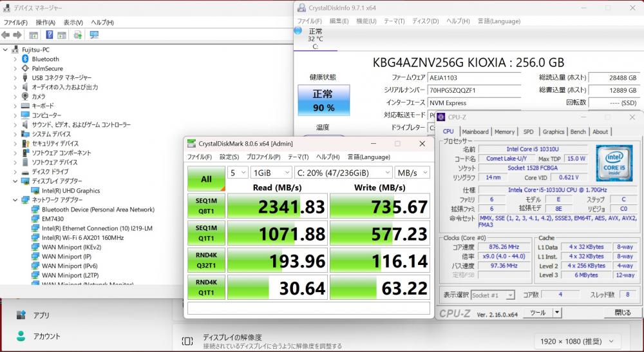Click the EM7430 network adapter icon

pos(35,219)
